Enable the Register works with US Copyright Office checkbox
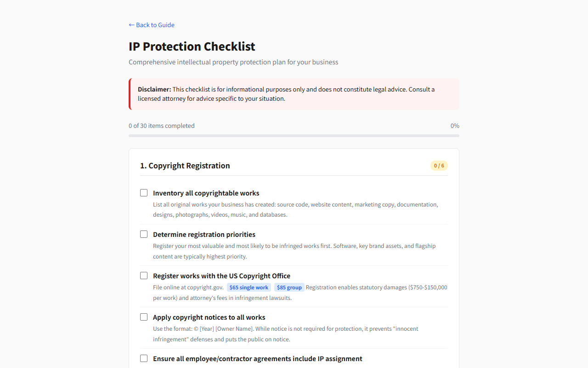Screen dimensions: 588x368 pos(144,276)
